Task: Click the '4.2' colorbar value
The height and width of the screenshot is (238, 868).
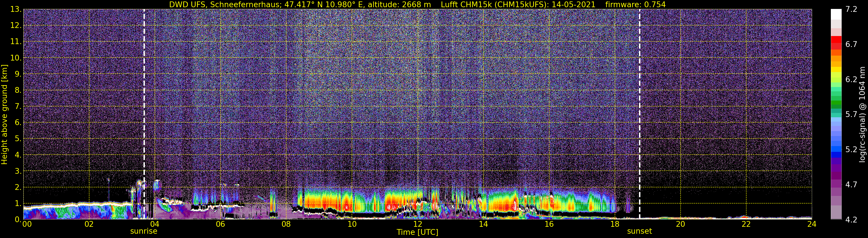Action: coord(851,220)
